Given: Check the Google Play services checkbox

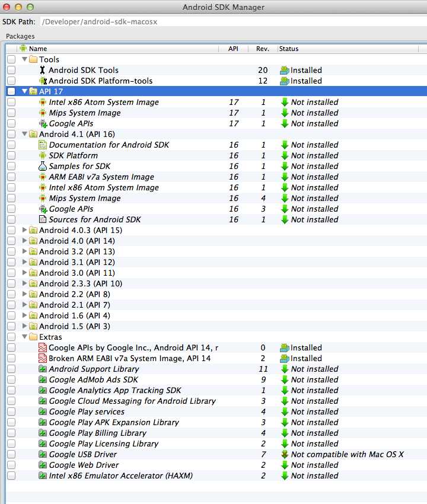Looking at the screenshot, I should click(x=11, y=412).
